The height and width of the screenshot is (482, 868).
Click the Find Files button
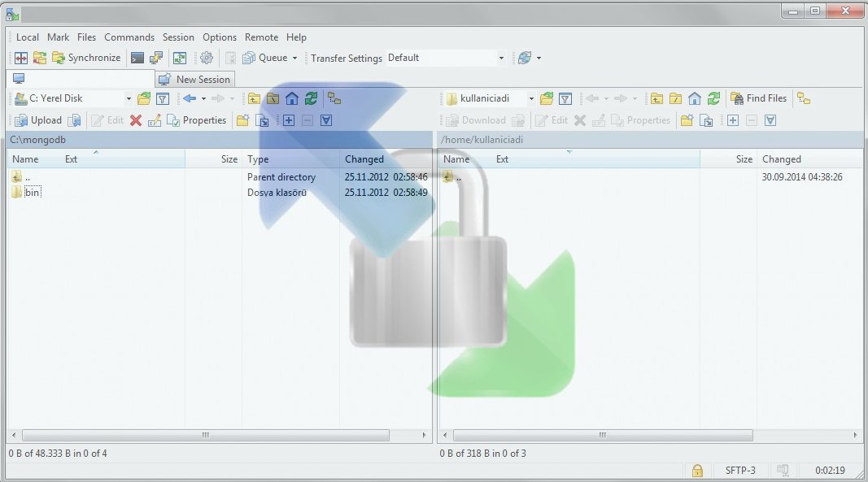(x=759, y=98)
